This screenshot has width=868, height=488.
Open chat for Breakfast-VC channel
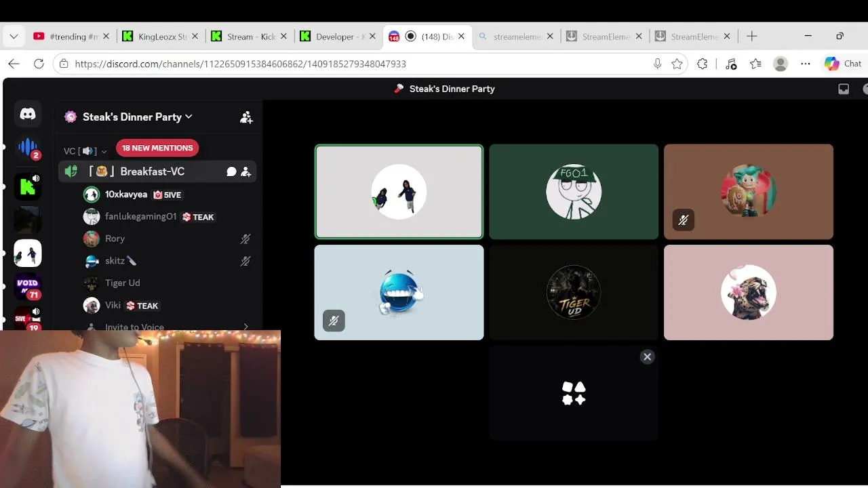[x=231, y=171]
